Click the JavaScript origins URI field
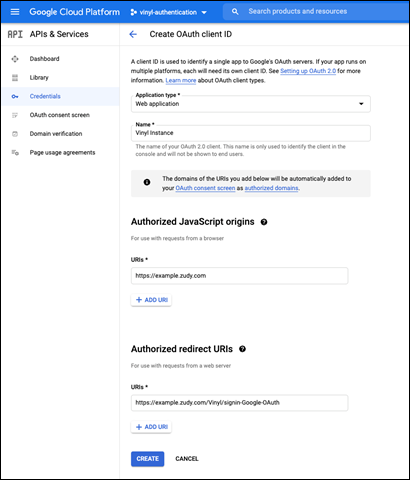 coord(239,276)
